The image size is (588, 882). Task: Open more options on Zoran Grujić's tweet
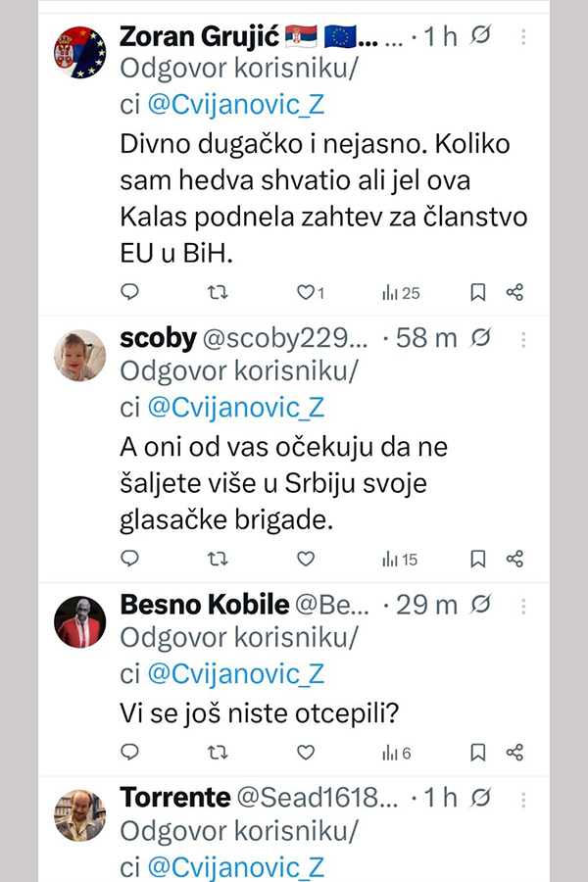(523, 37)
